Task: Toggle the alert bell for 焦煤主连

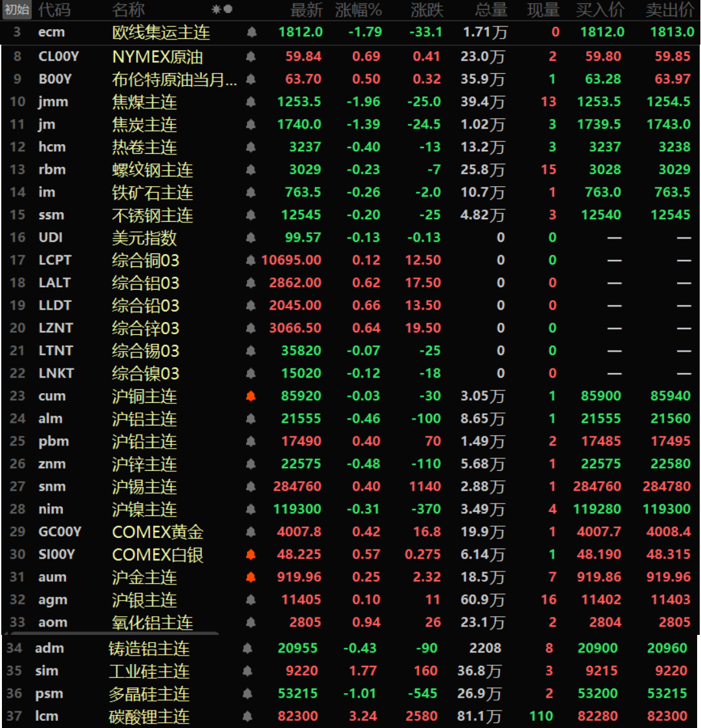Action: (251, 102)
